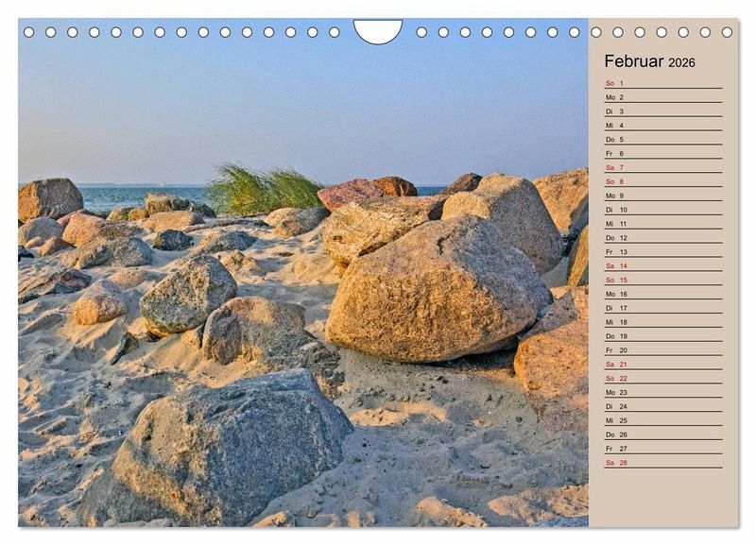
Task: Select Saturday 7 in the calendar
Action: pos(661,167)
